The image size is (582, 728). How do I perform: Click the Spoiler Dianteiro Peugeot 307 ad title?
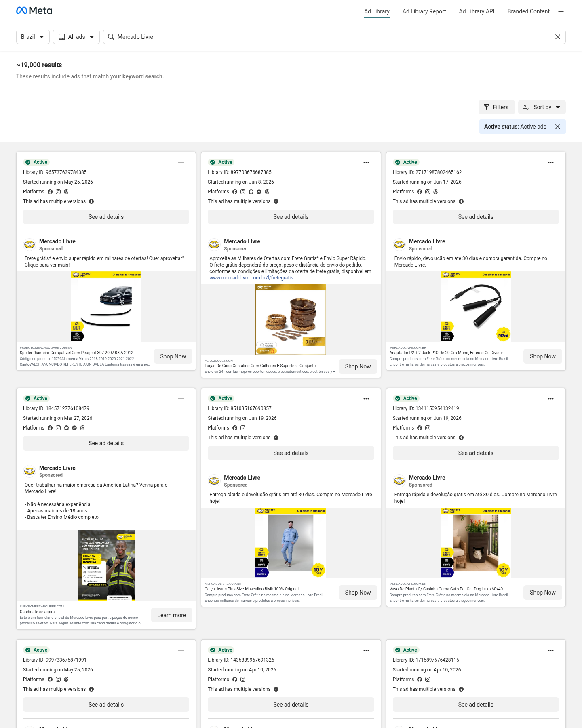[76, 353]
